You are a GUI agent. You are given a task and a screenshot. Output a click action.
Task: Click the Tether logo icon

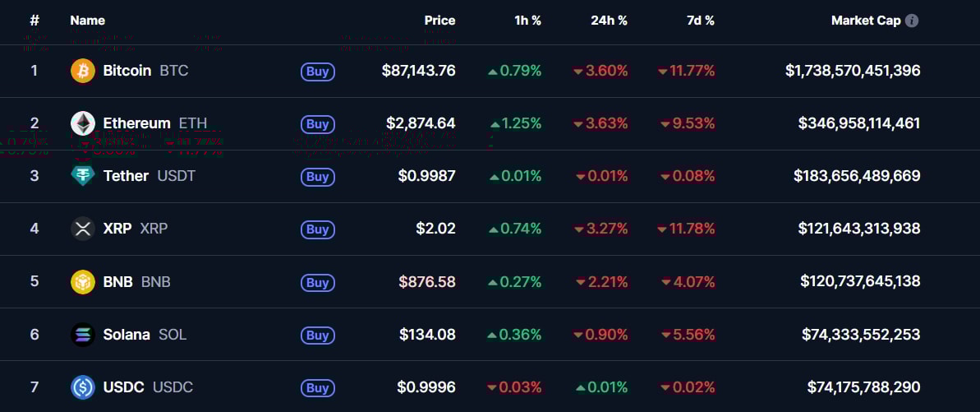pyautogui.click(x=83, y=176)
